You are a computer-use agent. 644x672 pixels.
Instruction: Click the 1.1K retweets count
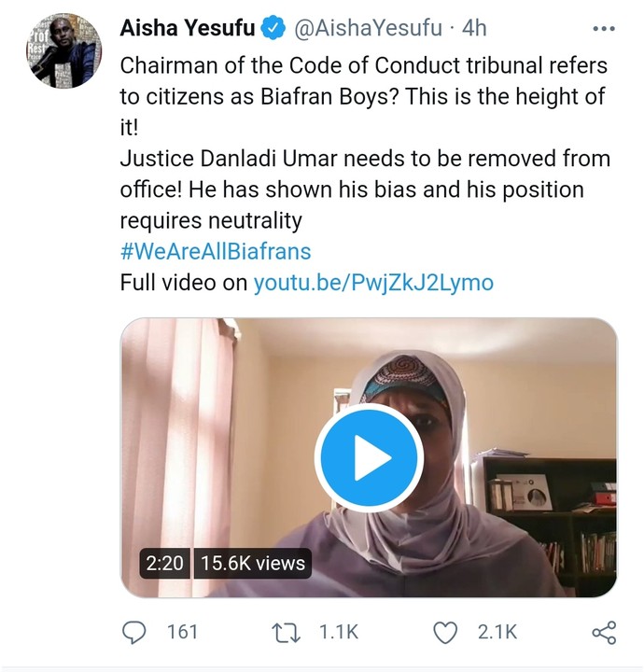tap(338, 632)
